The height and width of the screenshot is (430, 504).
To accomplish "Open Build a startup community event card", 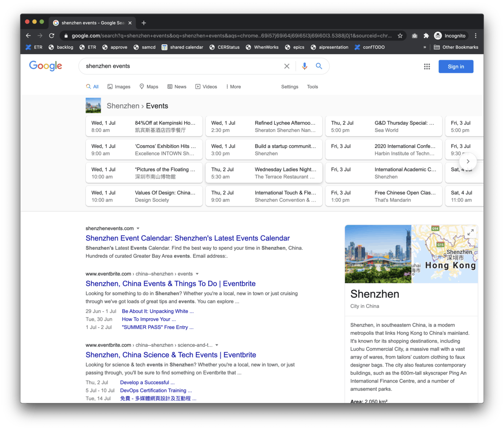I will pos(264,149).
